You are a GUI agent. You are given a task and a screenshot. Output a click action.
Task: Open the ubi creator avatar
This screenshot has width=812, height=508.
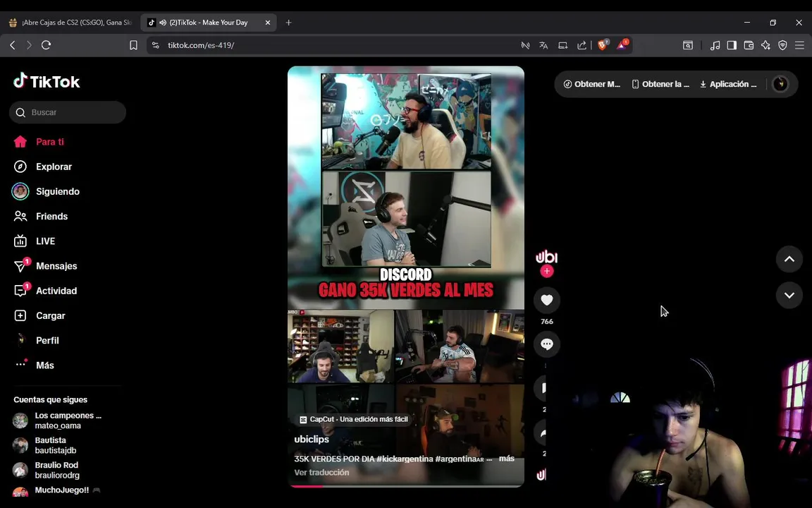(547, 257)
